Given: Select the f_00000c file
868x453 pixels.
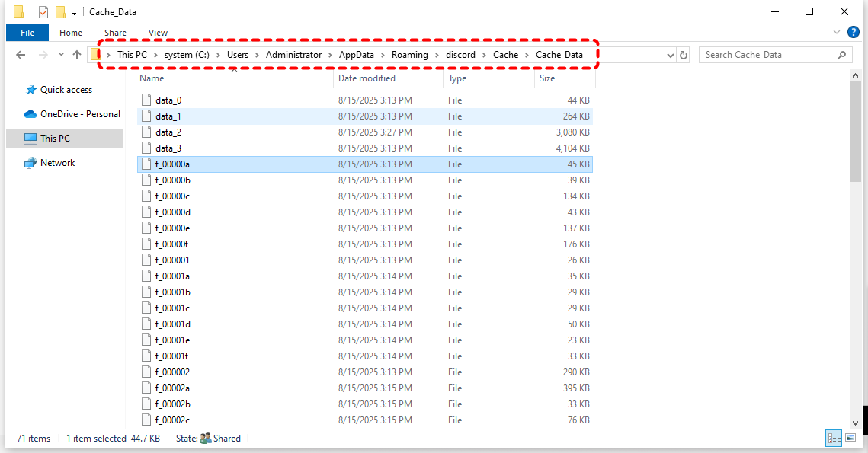Looking at the screenshot, I should 365,196.
